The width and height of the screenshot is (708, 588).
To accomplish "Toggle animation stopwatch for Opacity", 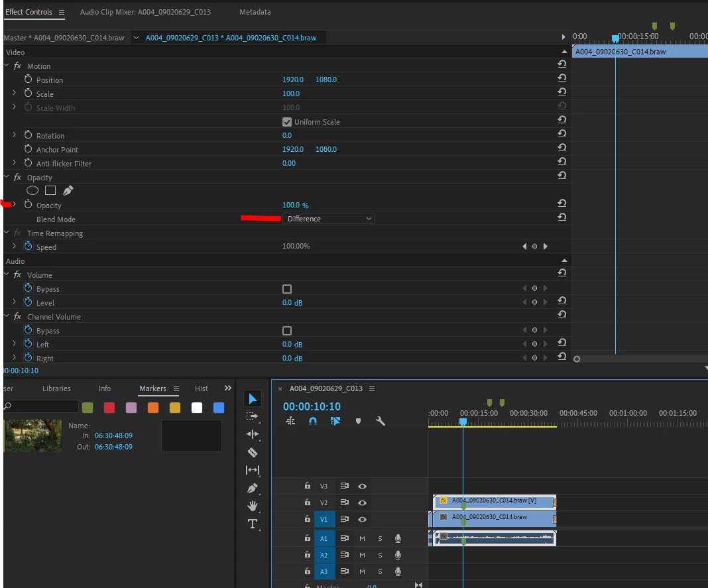I will (x=28, y=205).
